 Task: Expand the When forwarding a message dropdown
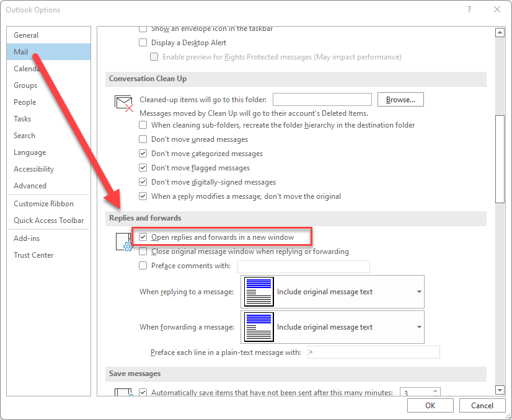(x=332, y=327)
